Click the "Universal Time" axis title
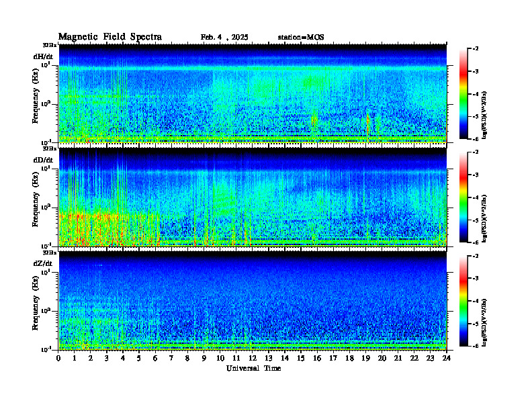This screenshot has height=411, width=532. coord(253,368)
